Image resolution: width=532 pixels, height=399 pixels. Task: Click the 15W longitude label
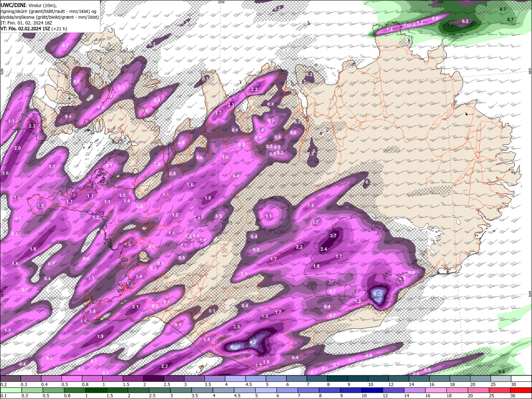(x=440, y=2)
